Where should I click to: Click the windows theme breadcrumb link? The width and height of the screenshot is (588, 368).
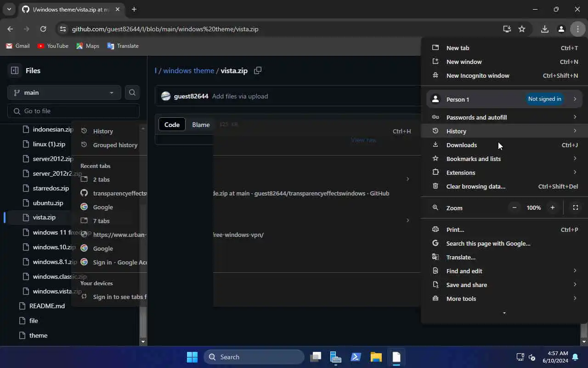point(189,70)
